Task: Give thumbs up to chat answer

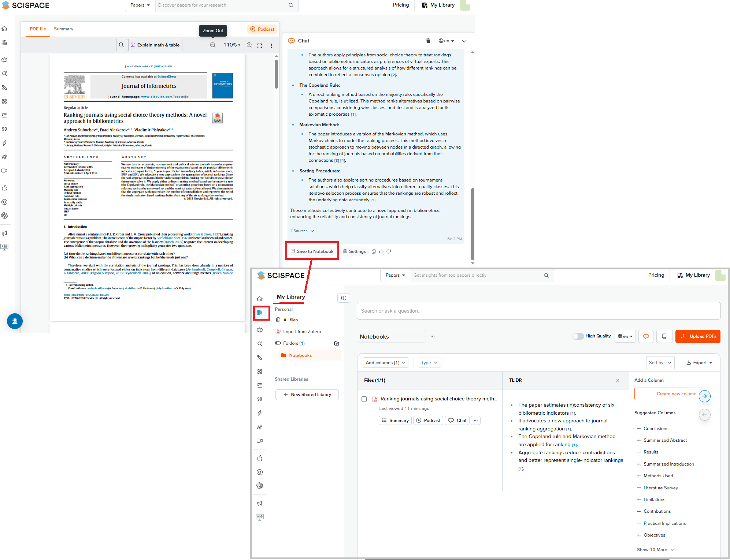Action: coord(381,251)
